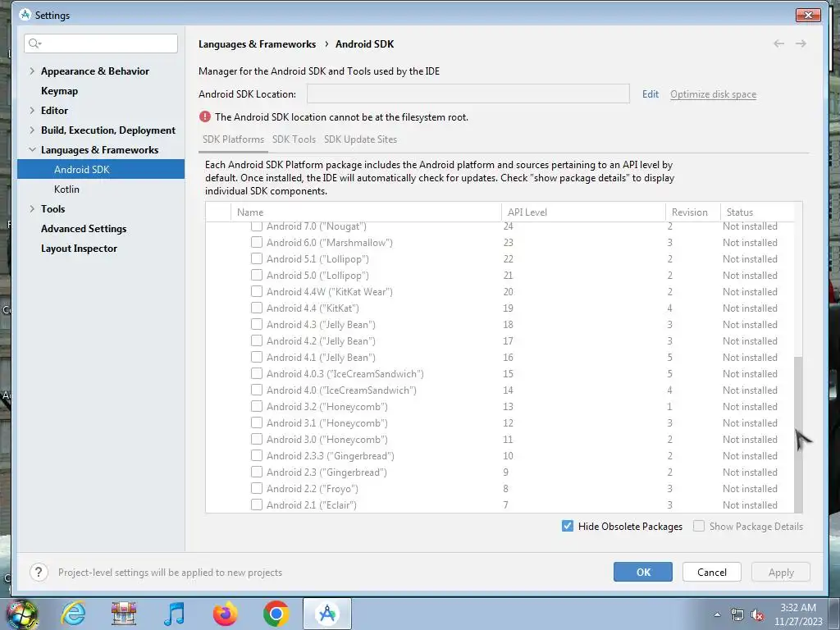Image resolution: width=840 pixels, height=630 pixels.
Task: Click the Cancel button
Action: point(711,572)
